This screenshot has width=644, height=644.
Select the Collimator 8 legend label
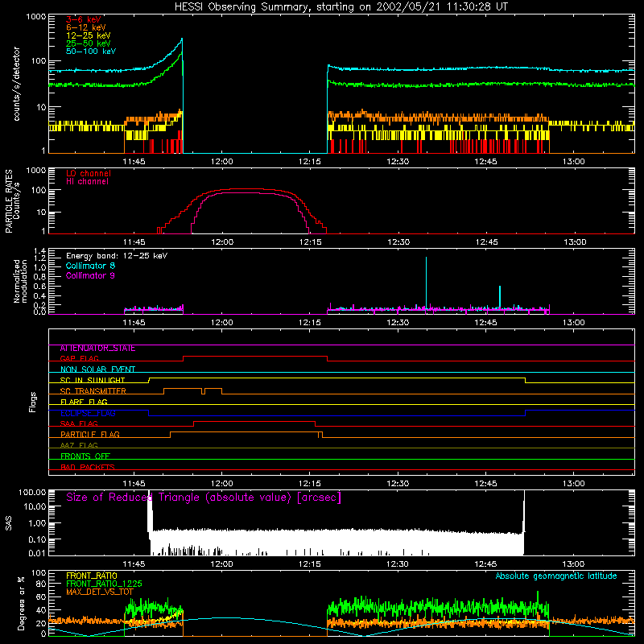pyautogui.click(x=90, y=266)
